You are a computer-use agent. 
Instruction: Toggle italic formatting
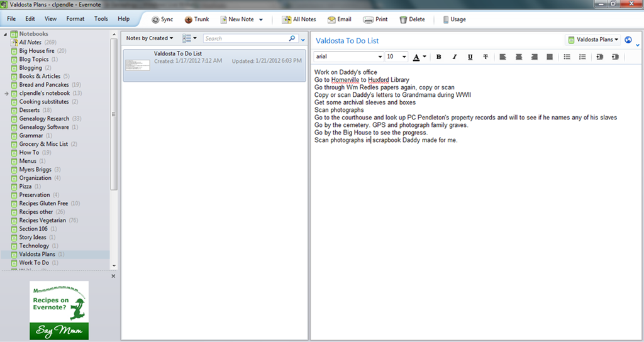coord(454,57)
